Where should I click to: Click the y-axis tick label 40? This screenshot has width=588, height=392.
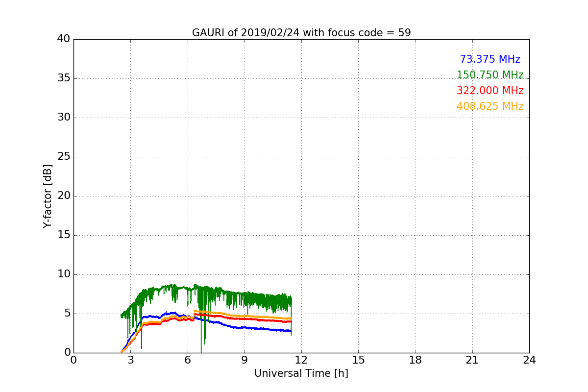[x=64, y=39]
